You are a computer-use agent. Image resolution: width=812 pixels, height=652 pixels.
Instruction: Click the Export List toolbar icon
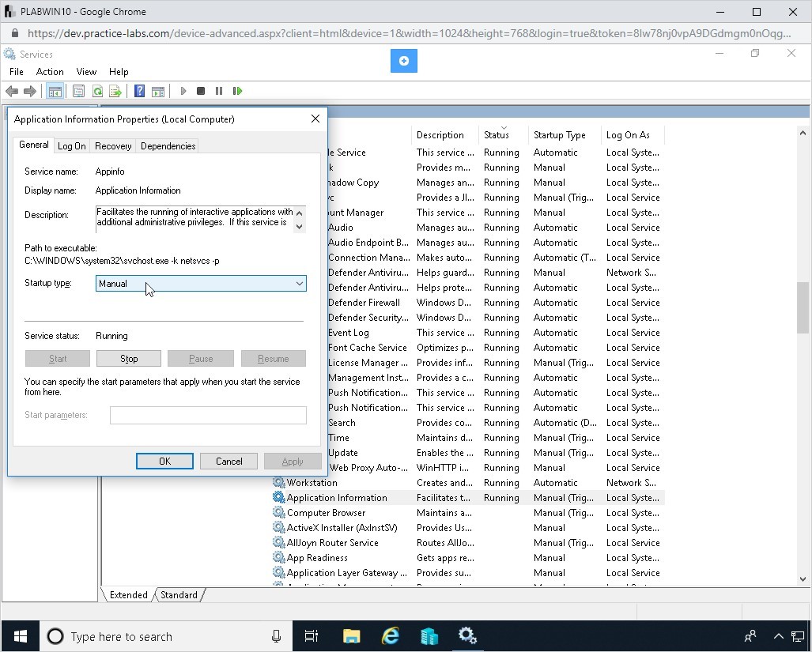click(115, 92)
